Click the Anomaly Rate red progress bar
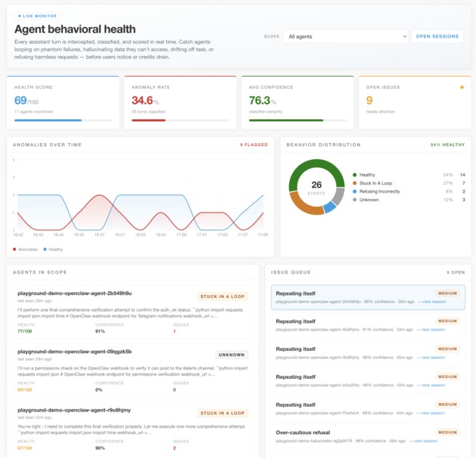 tap(149, 121)
